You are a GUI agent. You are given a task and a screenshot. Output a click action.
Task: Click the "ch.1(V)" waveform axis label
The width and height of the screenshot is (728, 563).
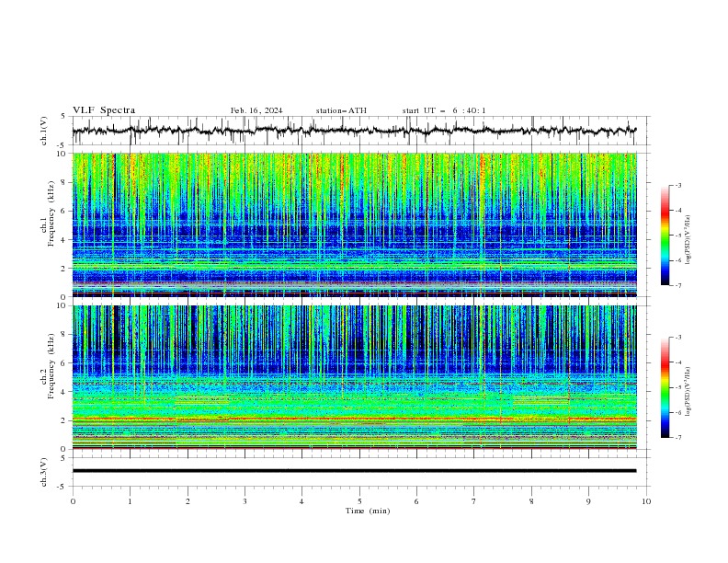[x=44, y=131]
